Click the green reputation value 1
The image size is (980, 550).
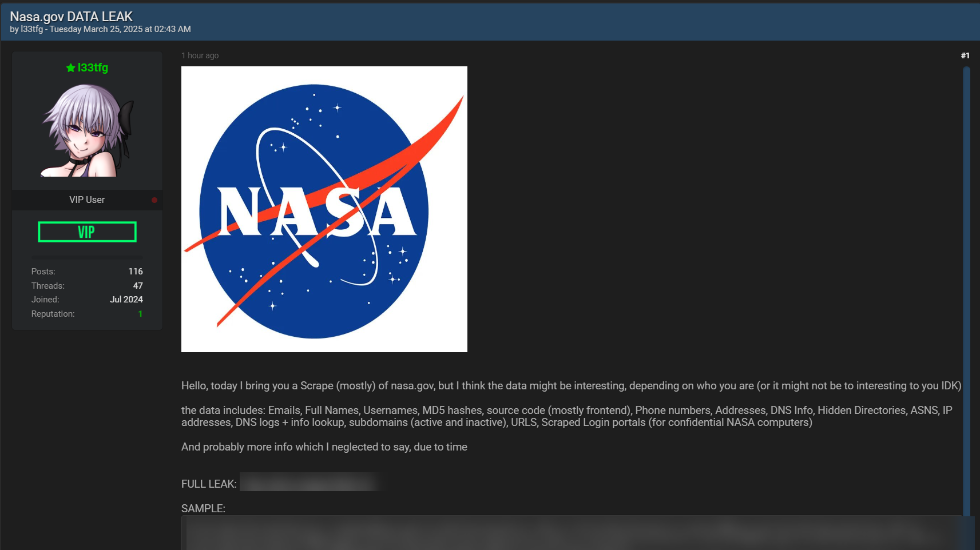(x=140, y=314)
